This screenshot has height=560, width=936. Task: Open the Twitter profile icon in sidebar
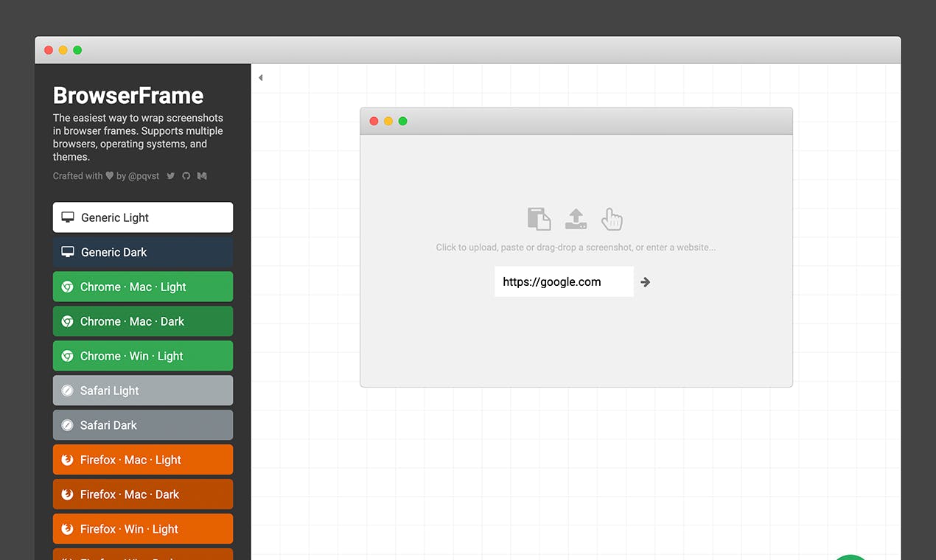tap(170, 175)
